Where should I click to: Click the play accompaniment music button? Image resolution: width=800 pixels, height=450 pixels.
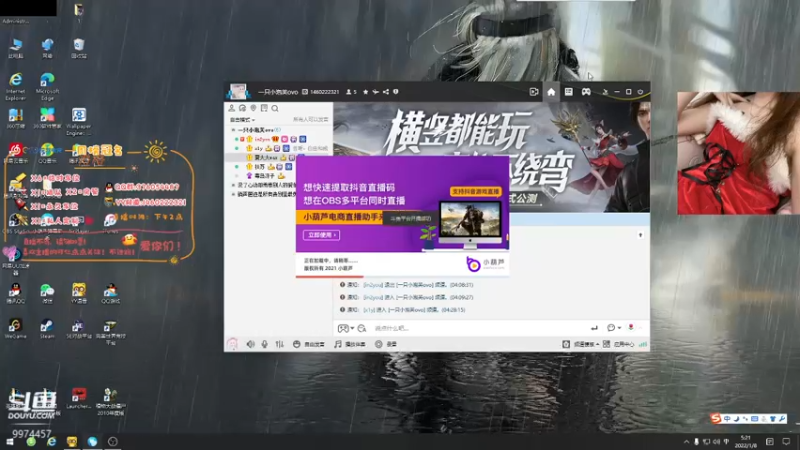click(350, 344)
